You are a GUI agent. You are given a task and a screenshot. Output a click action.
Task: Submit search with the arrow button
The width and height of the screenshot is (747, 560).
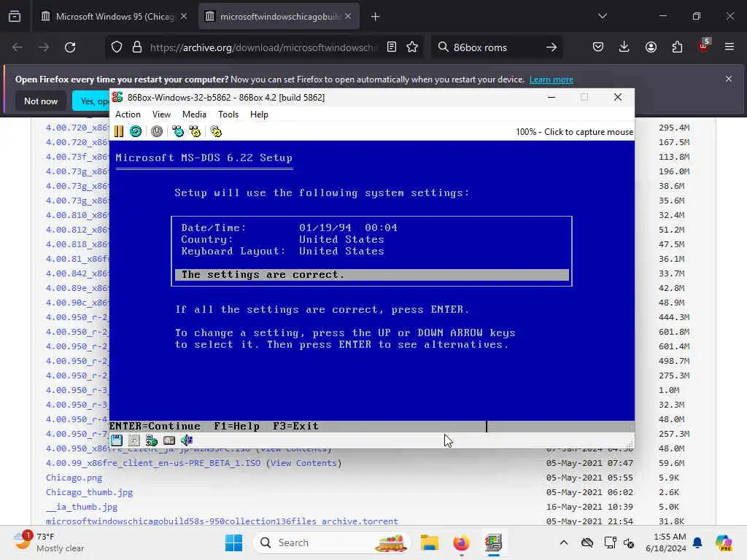[551, 47]
